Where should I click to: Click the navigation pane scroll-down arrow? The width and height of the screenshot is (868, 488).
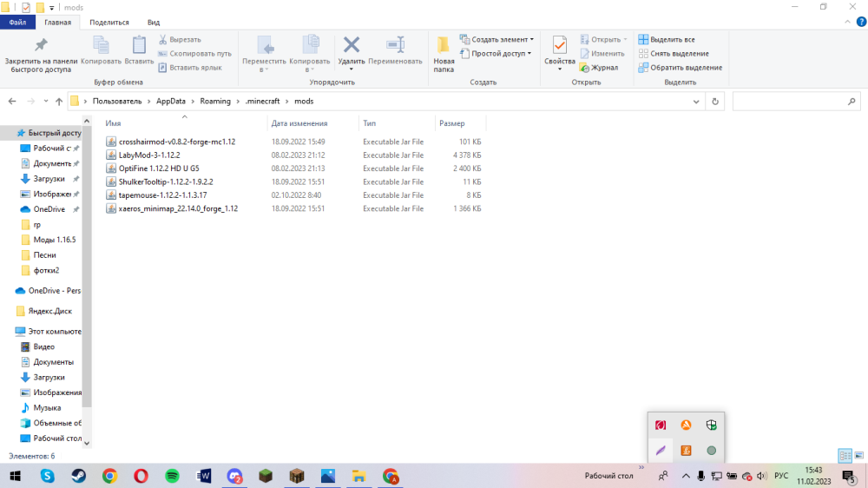[x=87, y=443]
